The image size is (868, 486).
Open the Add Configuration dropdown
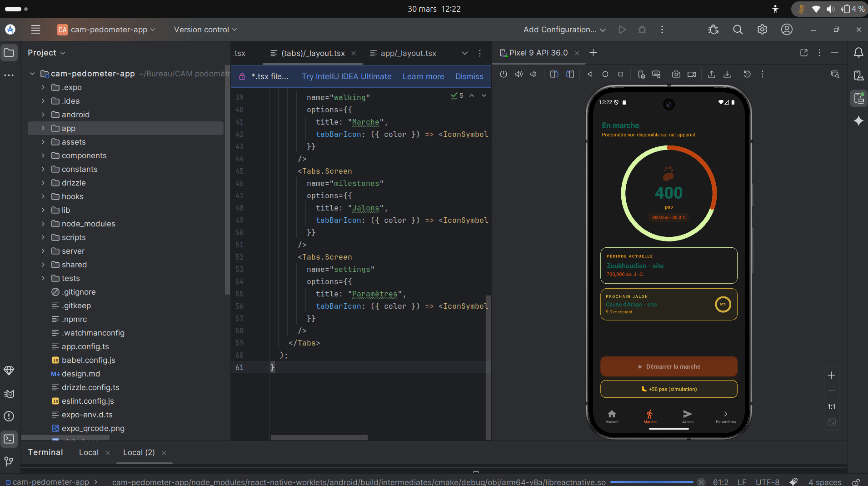click(564, 30)
